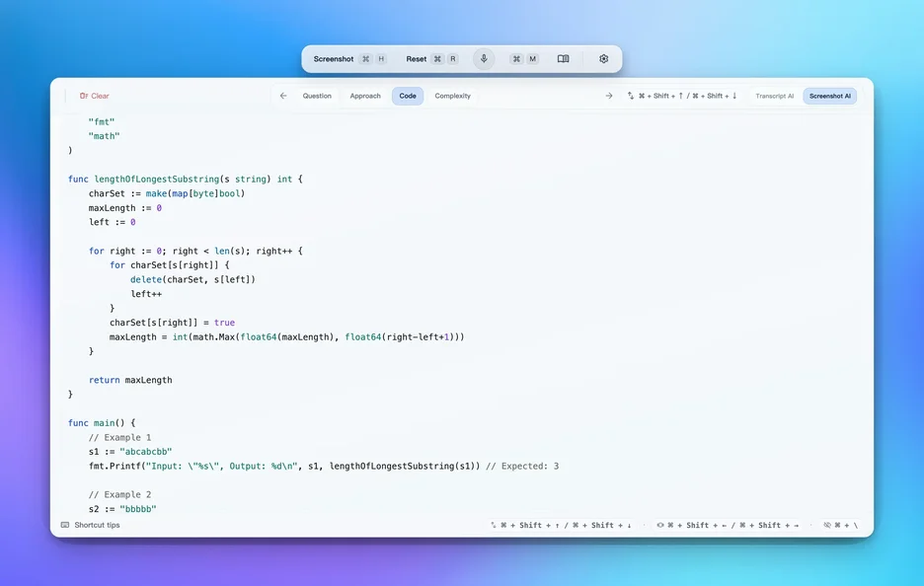Toggle the voice listening control with ⌘ M
Screen dimensions: 924x586
524,58
